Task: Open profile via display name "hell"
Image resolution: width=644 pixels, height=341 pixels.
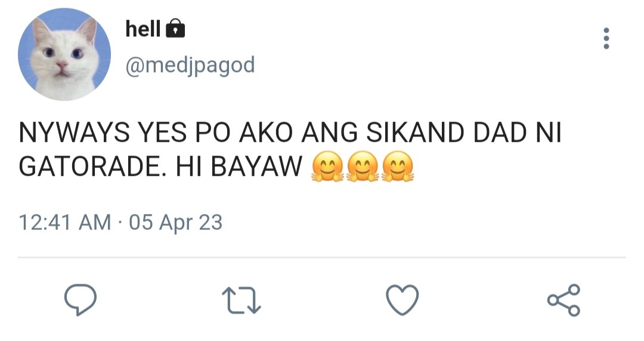Action: click(x=143, y=29)
